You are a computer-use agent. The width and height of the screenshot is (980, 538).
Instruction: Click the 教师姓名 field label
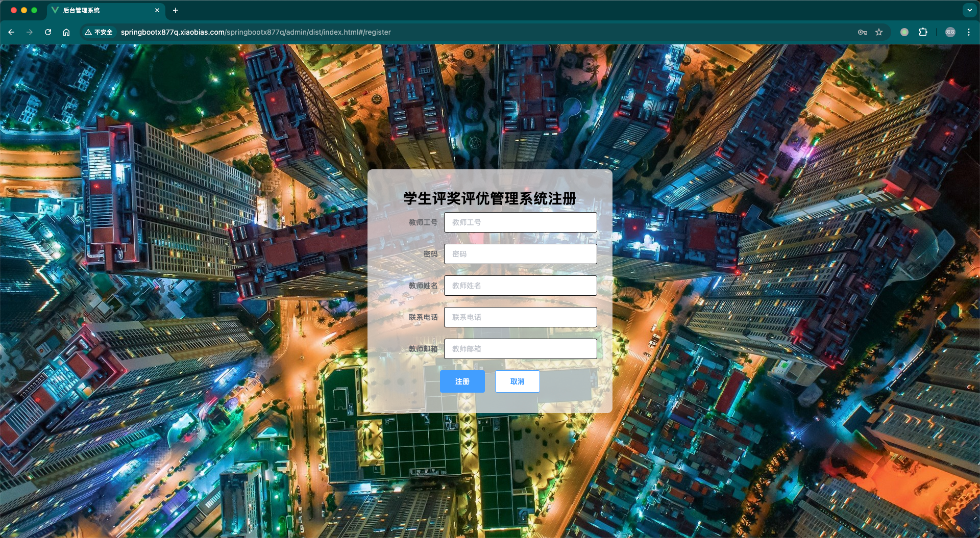pos(423,286)
